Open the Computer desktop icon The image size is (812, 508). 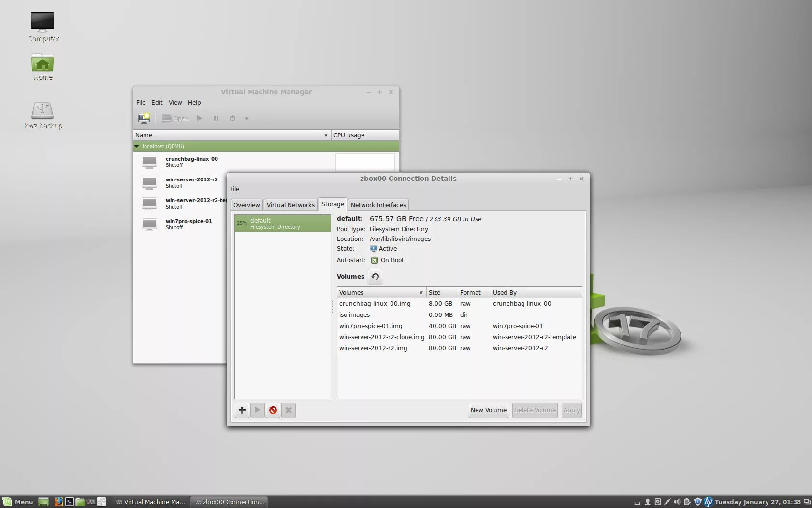pyautogui.click(x=43, y=27)
